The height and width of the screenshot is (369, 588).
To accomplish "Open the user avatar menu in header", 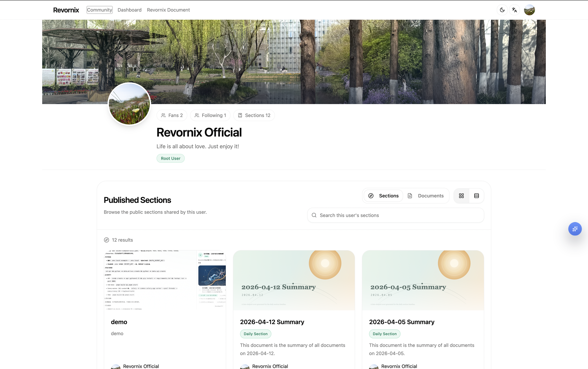I will pos(529,10).
